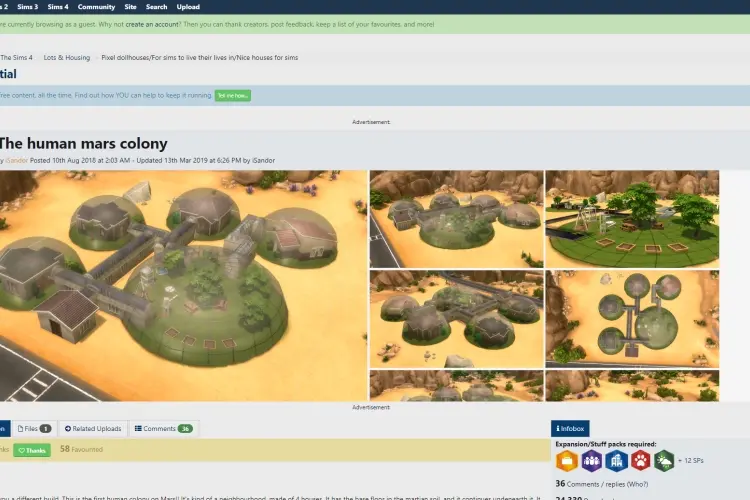Click the '+ 12 SPs' text
This screenshot has height=500, width=750.
[691, 461]
